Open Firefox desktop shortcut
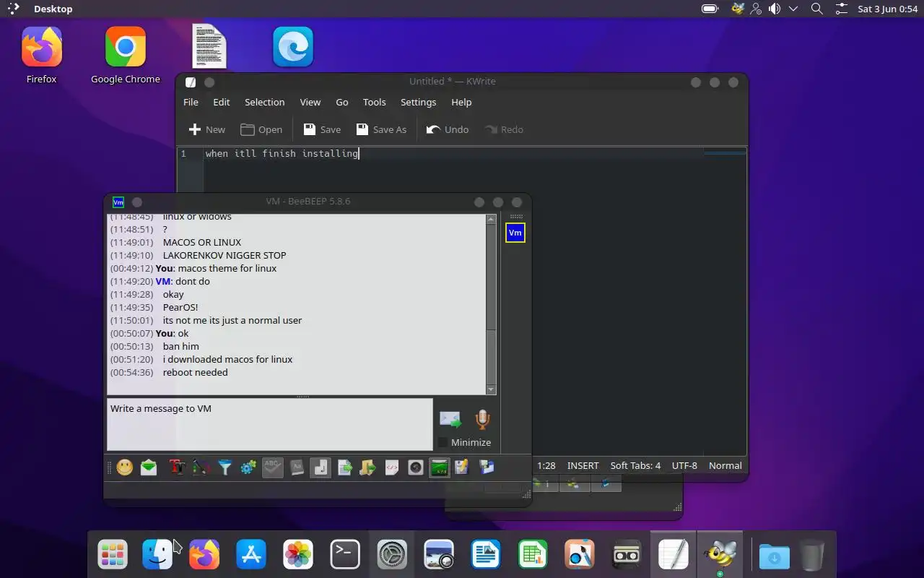The image size is (924, 578). point(41,56)
